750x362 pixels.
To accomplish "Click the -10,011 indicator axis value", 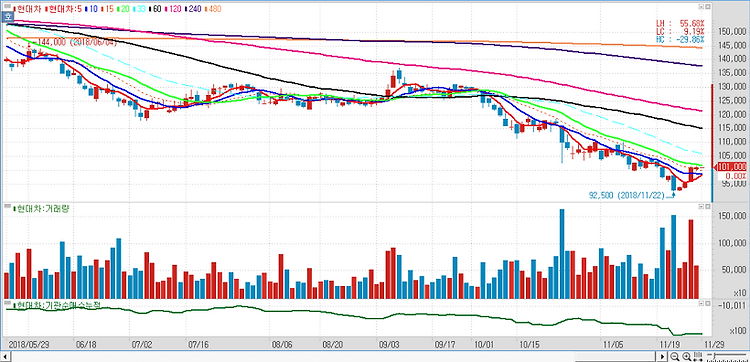I will pos(732,306).
